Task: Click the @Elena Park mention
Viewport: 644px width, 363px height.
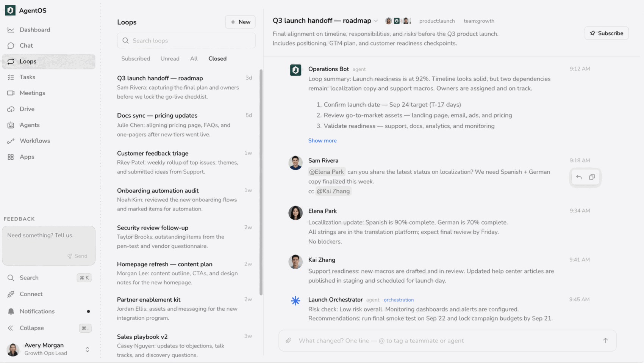Action: pyautogui.click(x=327, y=172)
